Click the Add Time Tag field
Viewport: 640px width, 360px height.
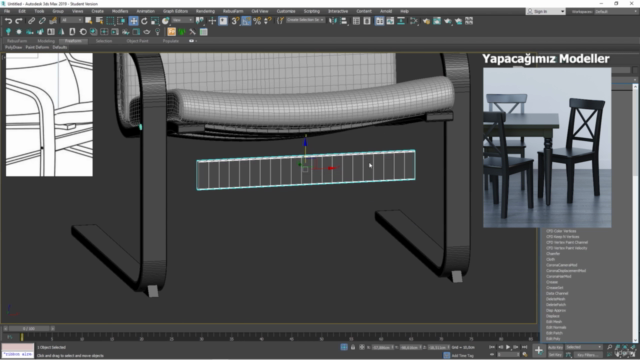pyautogui.click(x=463, y=356)
